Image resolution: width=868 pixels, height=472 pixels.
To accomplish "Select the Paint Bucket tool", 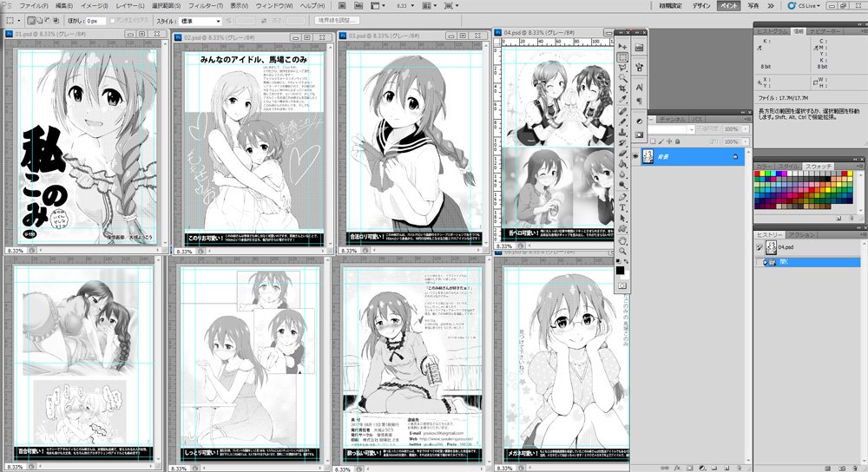I will click(622, 164).
